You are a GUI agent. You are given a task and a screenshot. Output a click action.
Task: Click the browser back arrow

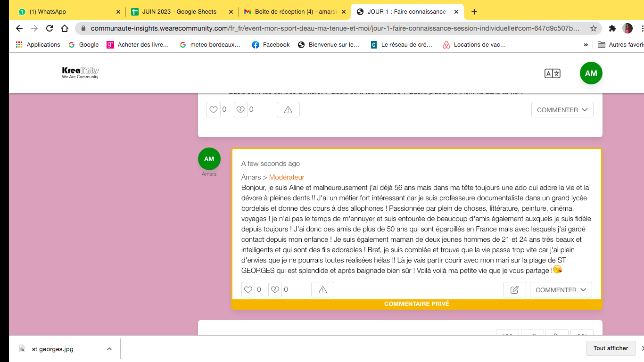[x=19, y=28]
